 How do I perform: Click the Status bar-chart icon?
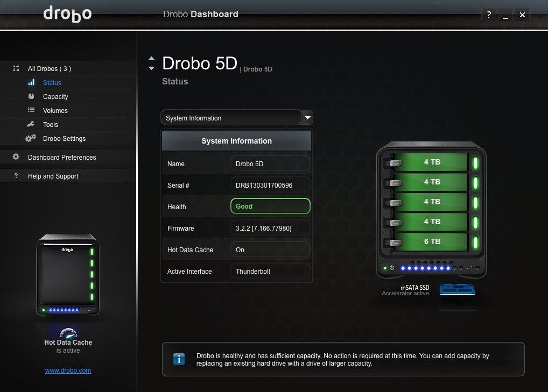[31, 82]
